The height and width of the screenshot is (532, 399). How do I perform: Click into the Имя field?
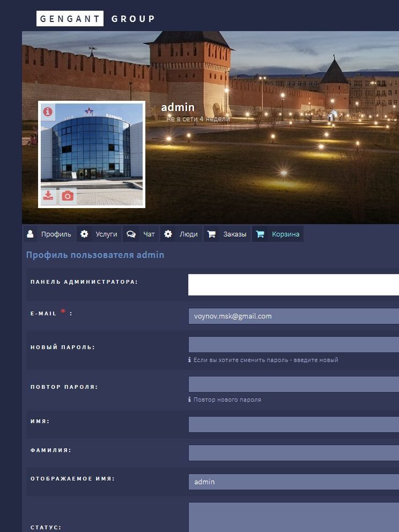293,424
